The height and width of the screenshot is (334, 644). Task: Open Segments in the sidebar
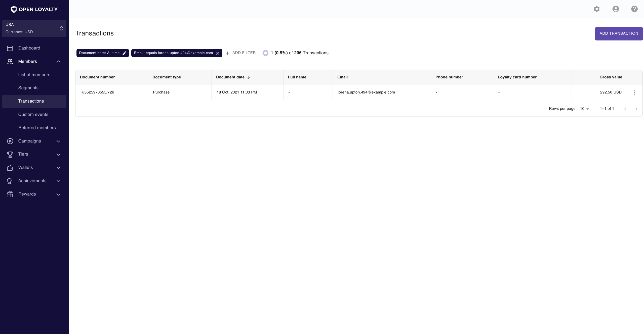click(x=34, y=88)
